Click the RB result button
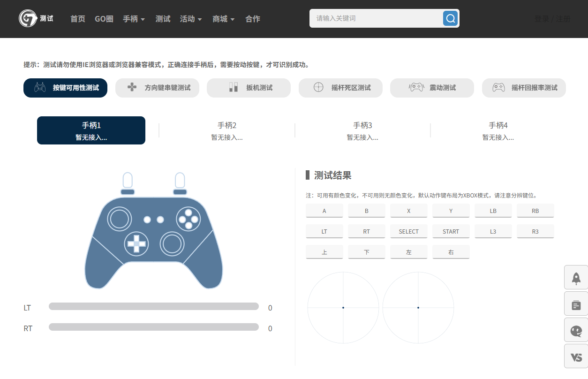This screenshot has height=379, width=588. point(535,211)
